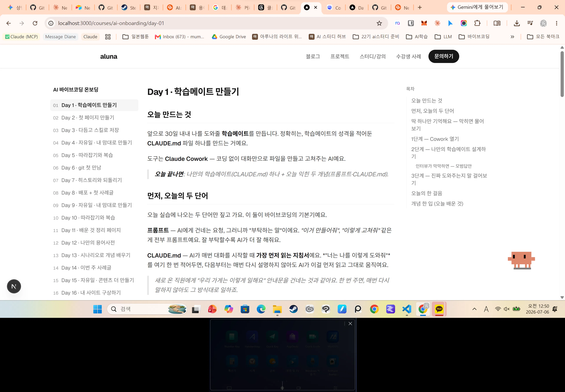Open the Microsoft Store taskbar icon
The image size is (565, 392).
pyautogui.click(x=245, y=309)
